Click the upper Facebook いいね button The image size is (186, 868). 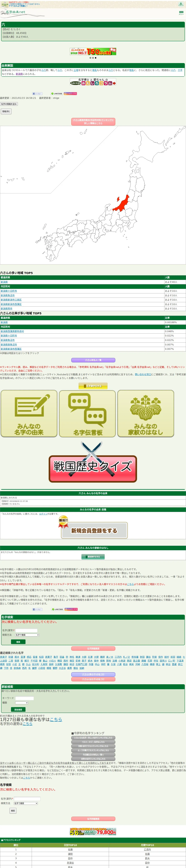(x=37, y=94)
